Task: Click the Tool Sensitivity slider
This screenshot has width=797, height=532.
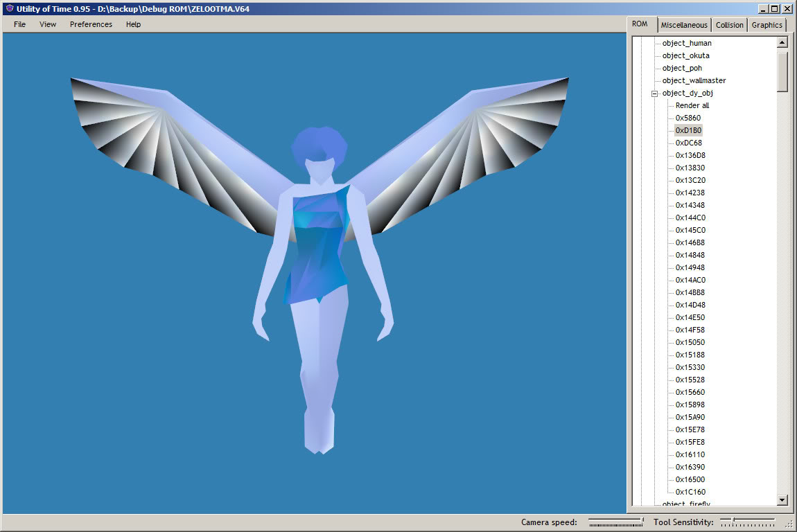Action: (748, 522)
